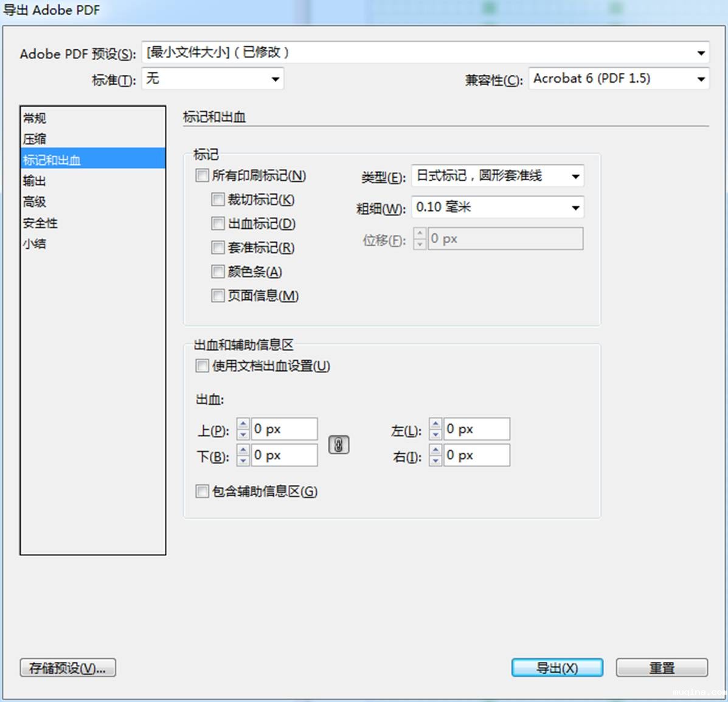Click down arrow of 下(B) bleed stepper
Viewport: 728px width, 702px height.
pos(243,460)
